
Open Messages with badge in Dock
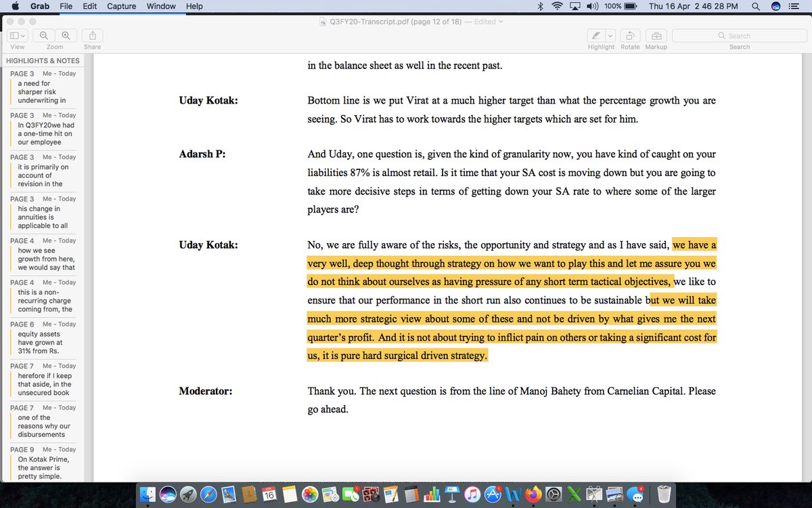point(636,494)
